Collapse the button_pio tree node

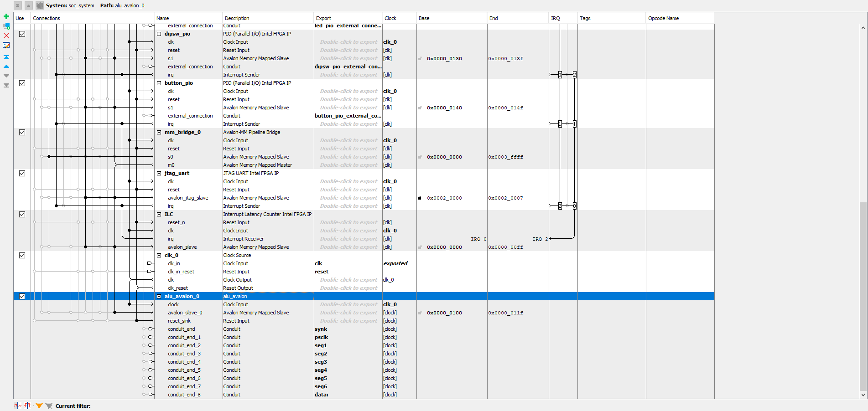tap(159, 83)
